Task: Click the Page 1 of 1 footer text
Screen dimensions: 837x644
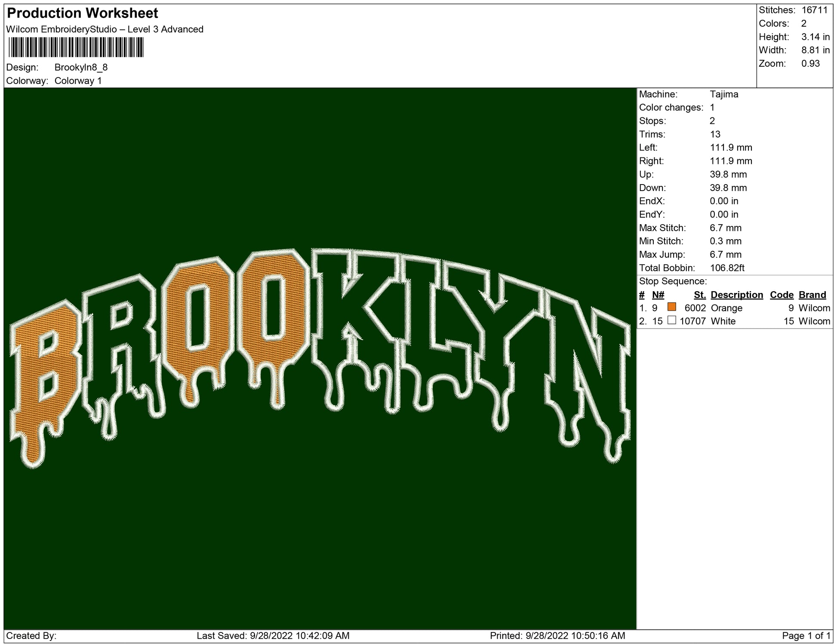Action: click(x=806, y=635)
